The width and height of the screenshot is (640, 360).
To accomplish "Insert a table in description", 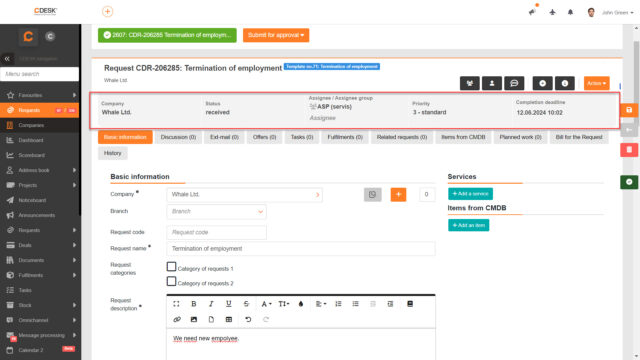I will click(229, 319).
